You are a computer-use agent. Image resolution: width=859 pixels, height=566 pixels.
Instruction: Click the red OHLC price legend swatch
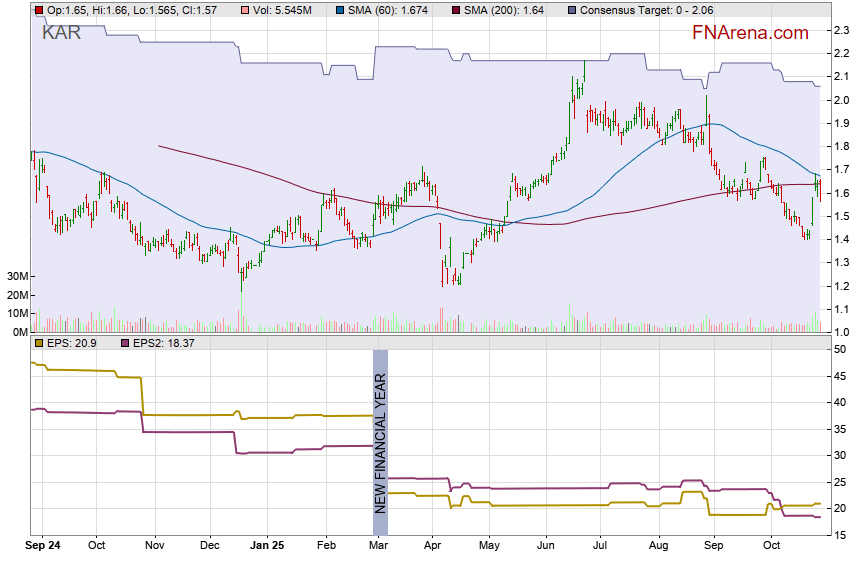(x=39, y=9)
